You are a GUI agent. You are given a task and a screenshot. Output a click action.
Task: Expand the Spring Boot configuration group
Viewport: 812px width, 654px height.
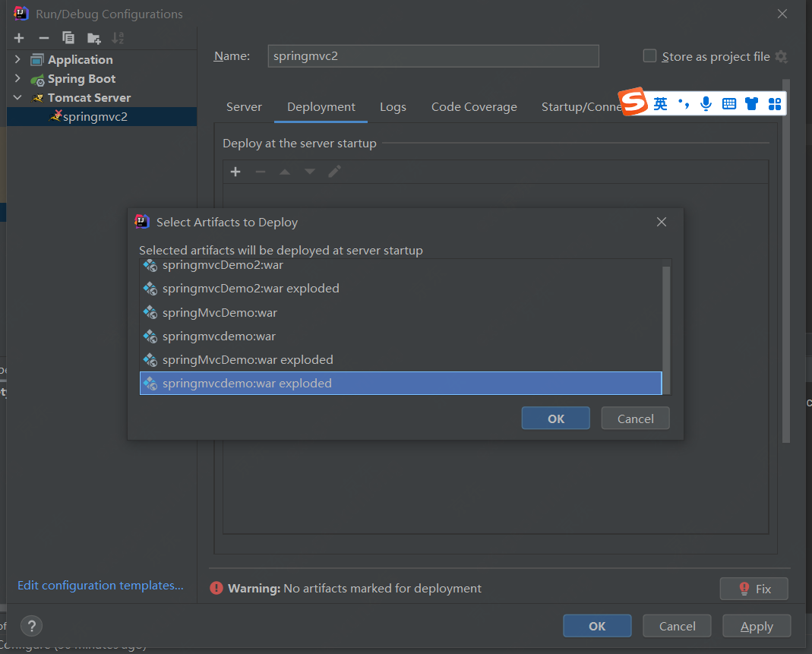(x=17, y=78)
